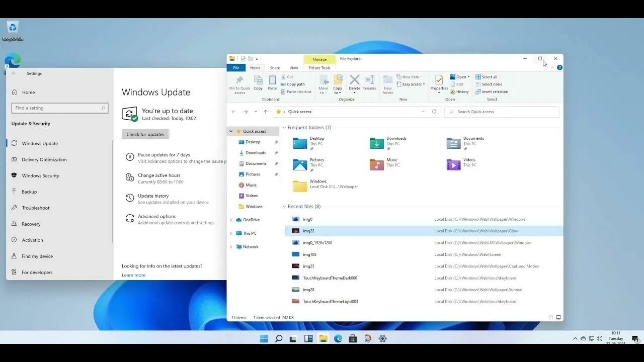Open Recycle Bin on the desktop
Image resolution: width=644 pixels, height=362 pixels.
point(13,31)
